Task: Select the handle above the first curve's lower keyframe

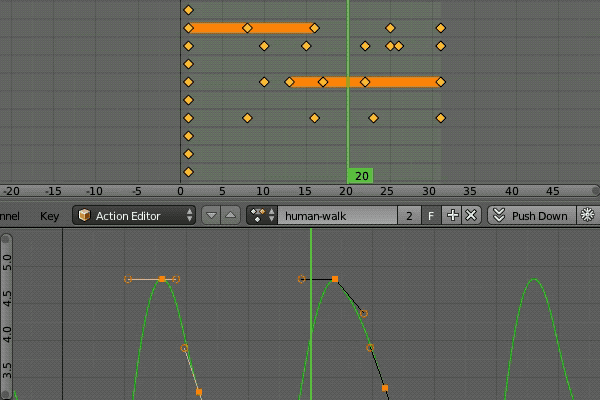Action: [x=184, y=348]
